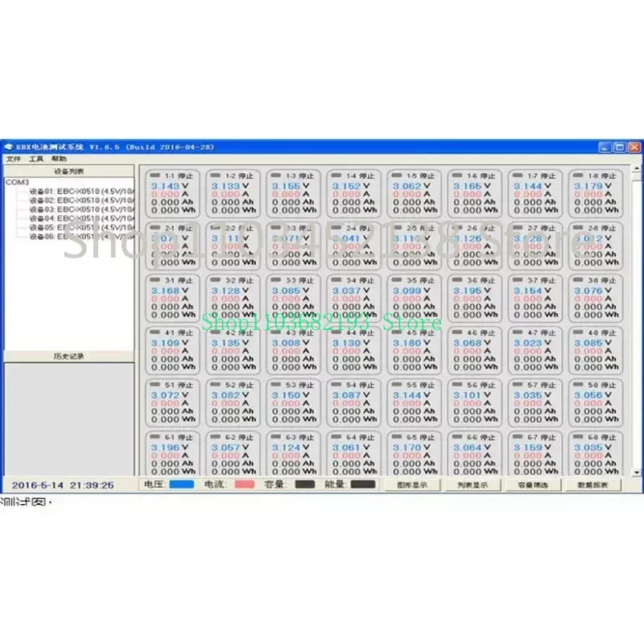Select the COM3 tree node
Image resolution: width=644 pixels, height=644 pixels.
click(x=17, y=183)
